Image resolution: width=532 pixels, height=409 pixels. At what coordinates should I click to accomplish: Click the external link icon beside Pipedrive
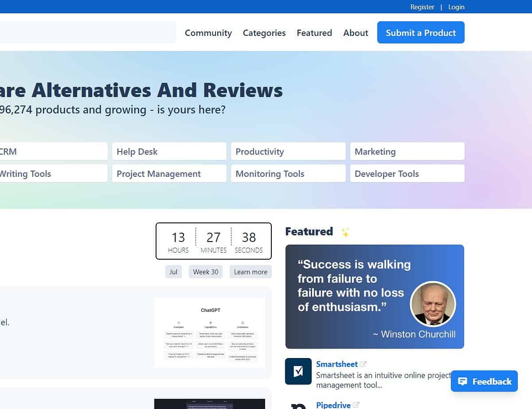tap(356, 405)
